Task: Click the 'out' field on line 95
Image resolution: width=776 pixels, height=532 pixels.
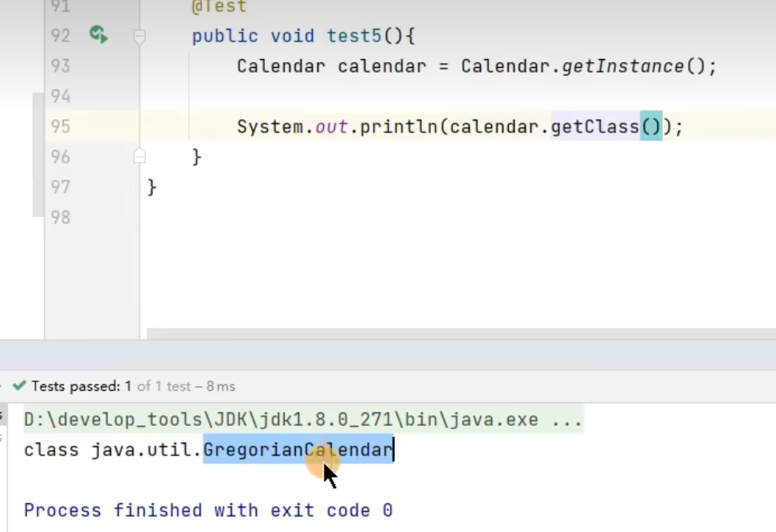Action: 332,127
